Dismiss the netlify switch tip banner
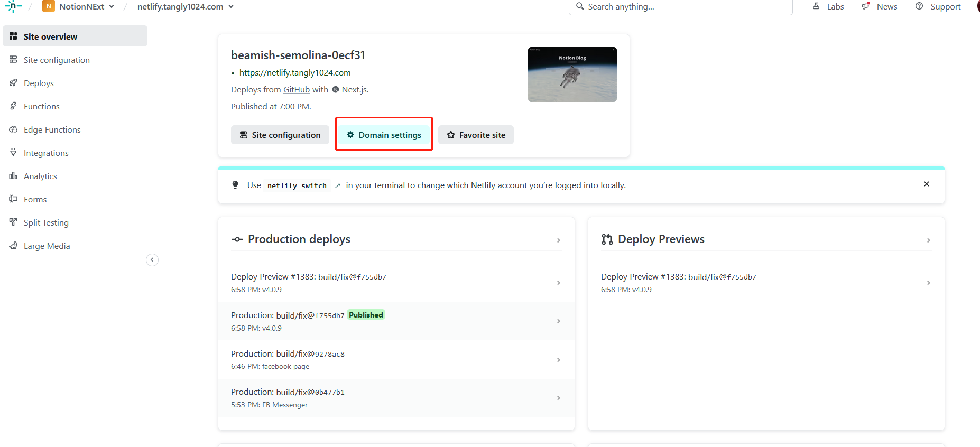980x447 pixels. click(927, 184)
